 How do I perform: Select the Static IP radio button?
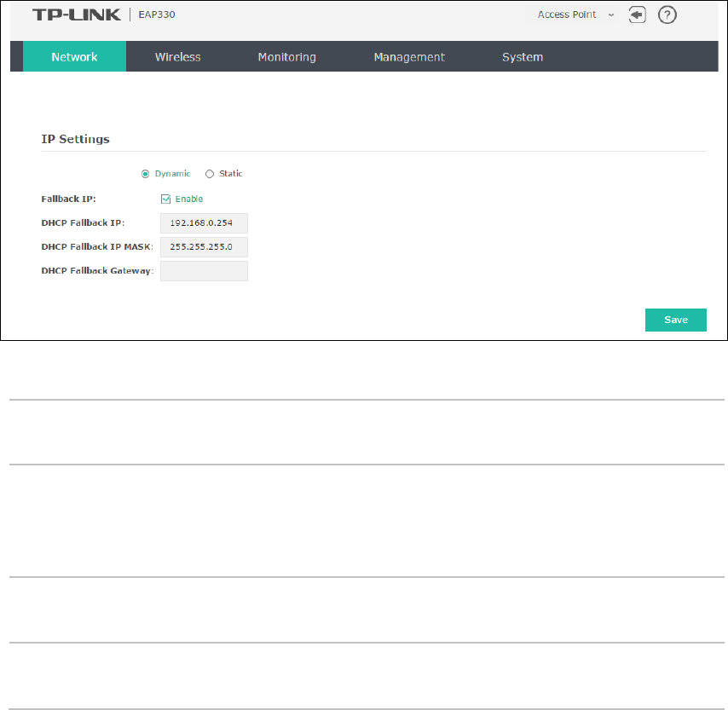[210, 174]
